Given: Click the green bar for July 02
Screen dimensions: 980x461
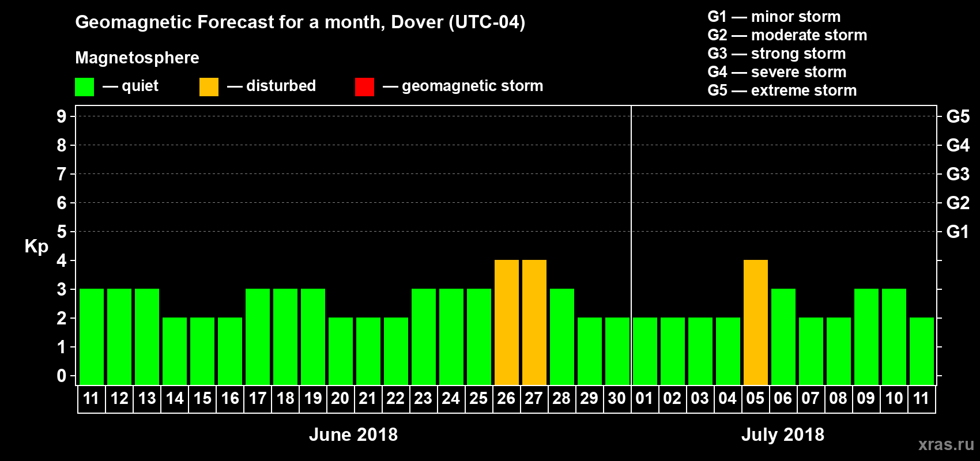Looking at the screenshot, I should point(673,352).
